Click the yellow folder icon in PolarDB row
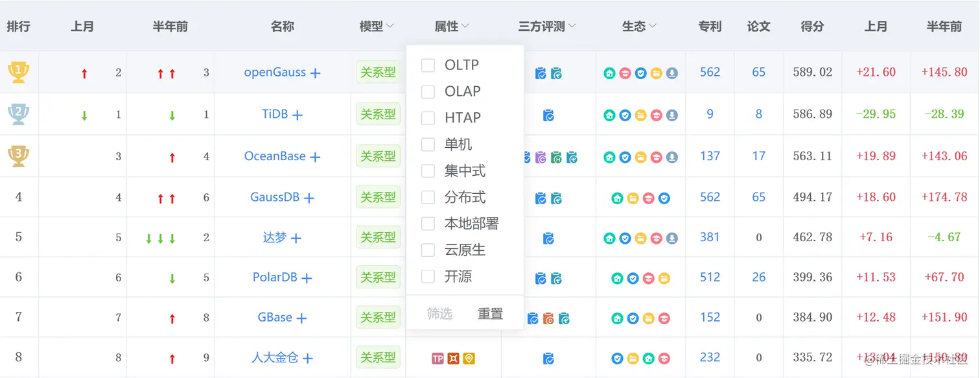 664,278
